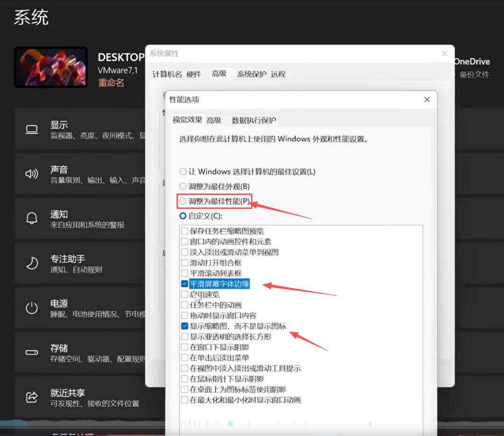The height and width of the screenshot is (436, 504).
Task: Click the 重命名 link under computer name
Action: click(x=111, y=83)
